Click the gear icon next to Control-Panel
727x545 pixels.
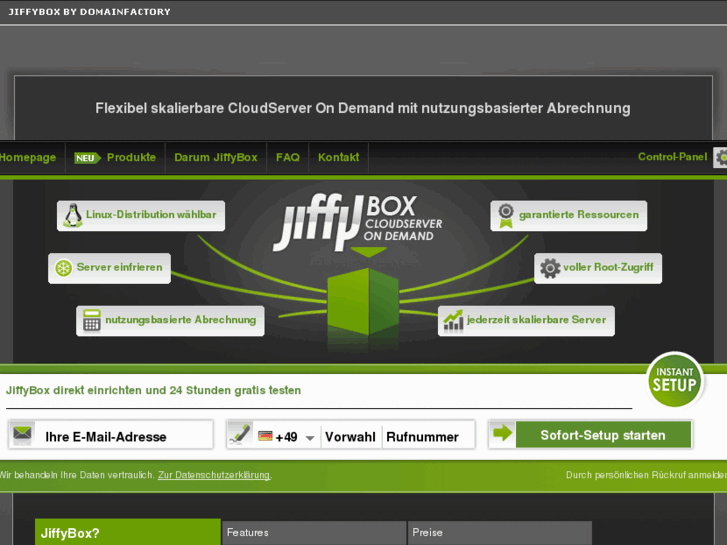point(721,158)
